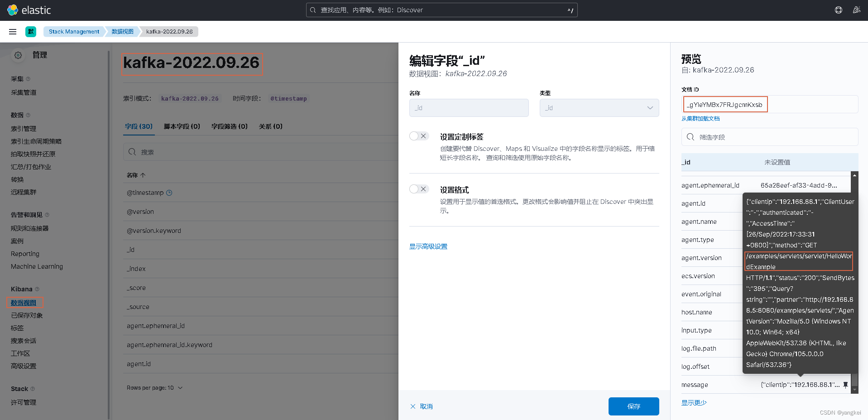Click the 保存 button
The image size is (868, 420).
tap(633, 406)
